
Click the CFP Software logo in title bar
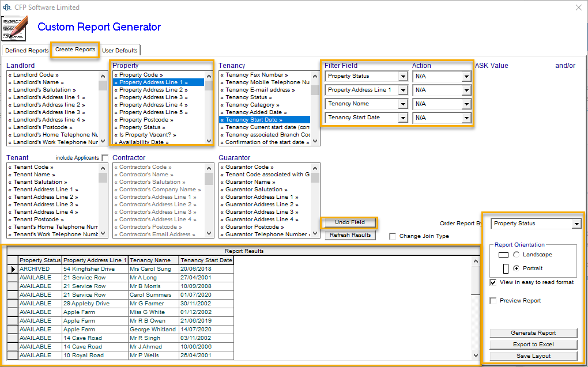pyautogui.click(x=7, y=7)
